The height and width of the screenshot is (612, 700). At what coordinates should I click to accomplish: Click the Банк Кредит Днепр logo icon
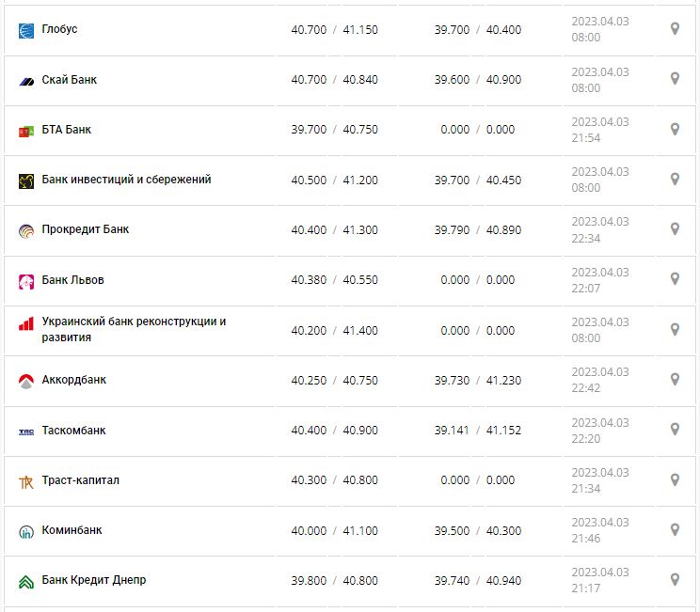tap(26, 581)
